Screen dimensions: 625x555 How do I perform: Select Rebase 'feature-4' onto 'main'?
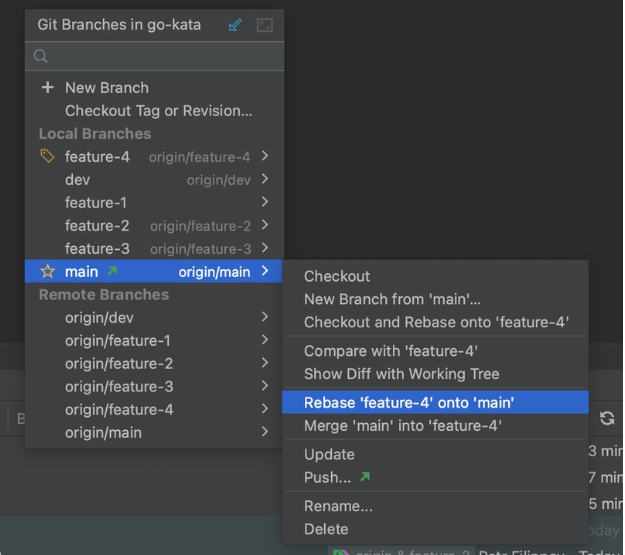tap(409, 403)
